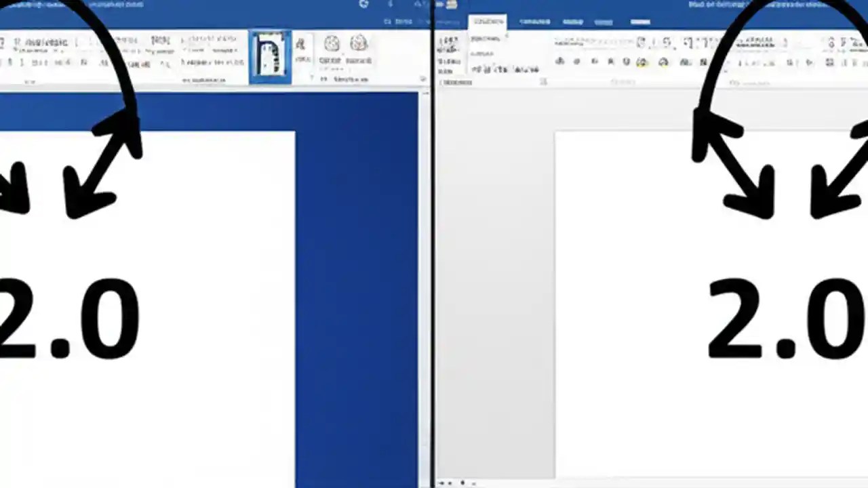Viewport: 868px width, 488px height.
Task: Click the text highlight icon with yellow accent
Action: click(x=642, y=61)
